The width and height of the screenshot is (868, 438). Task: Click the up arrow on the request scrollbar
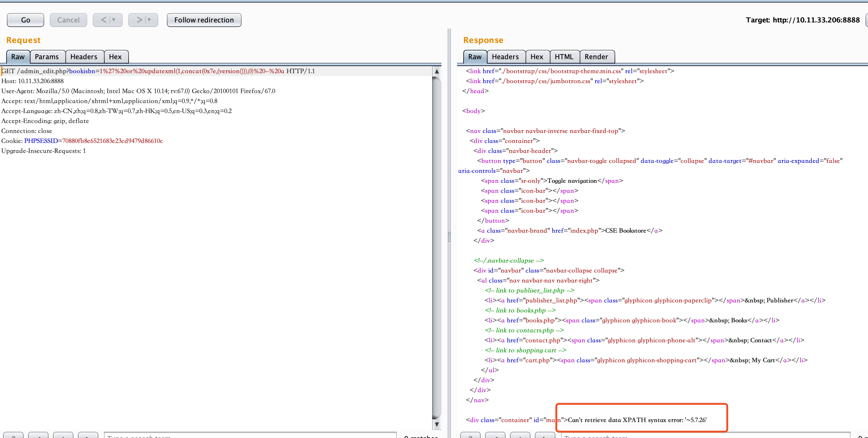pyautogui.click(x=437, y=71)
